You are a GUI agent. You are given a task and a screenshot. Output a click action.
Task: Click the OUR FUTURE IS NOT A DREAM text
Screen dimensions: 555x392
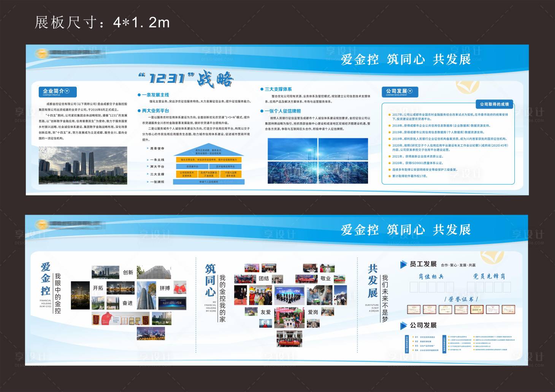pyautogui.click(x=372, y=308)
